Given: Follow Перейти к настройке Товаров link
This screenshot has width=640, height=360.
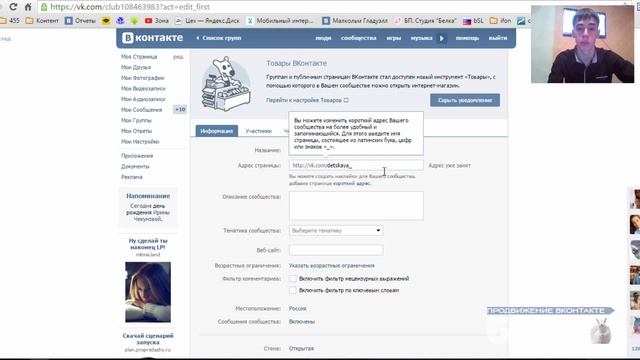Looking at the screenshot, I should point(307,100).
